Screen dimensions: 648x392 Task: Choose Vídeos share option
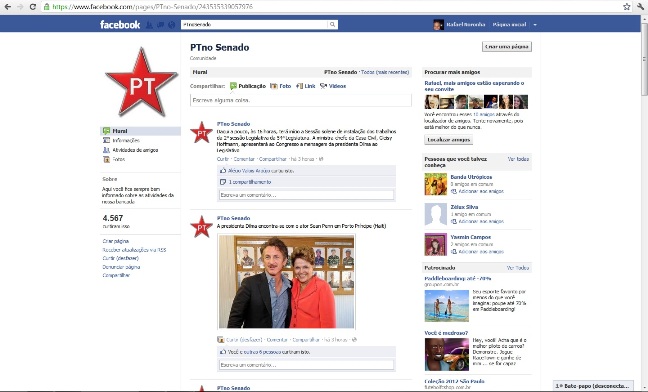point(333,86)
